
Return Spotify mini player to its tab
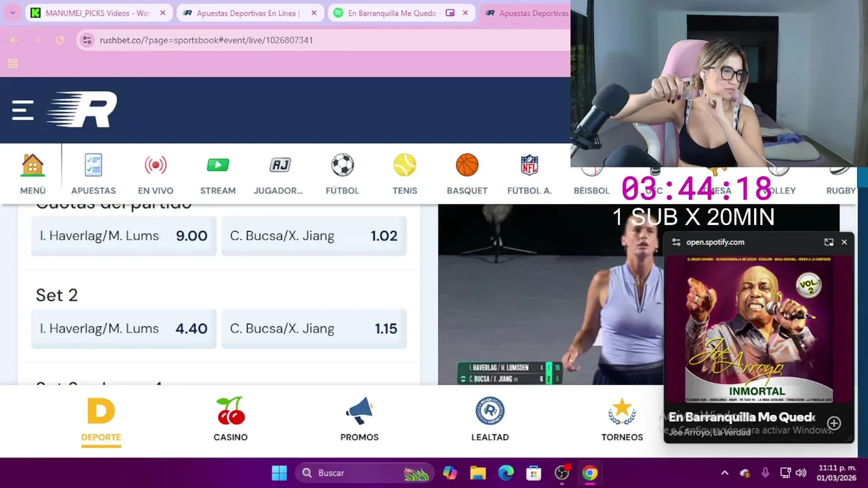pos(829,242)
